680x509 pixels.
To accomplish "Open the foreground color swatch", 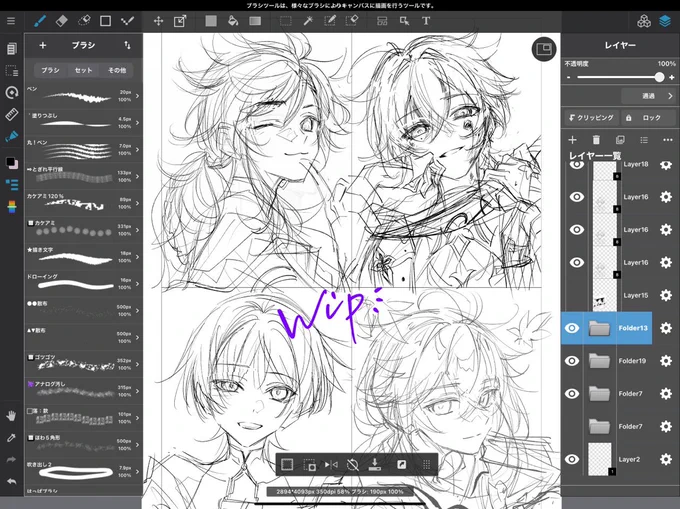I will tap(10, 162).
